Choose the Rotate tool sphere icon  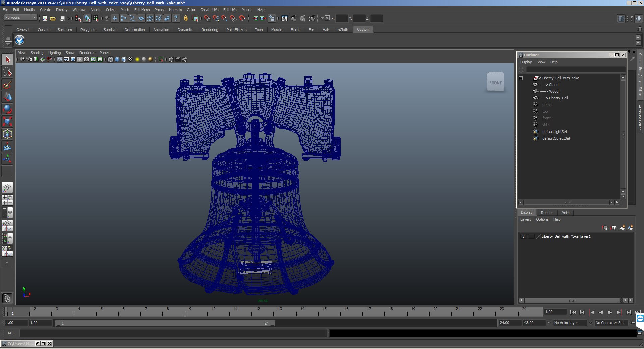pos(7,109)
